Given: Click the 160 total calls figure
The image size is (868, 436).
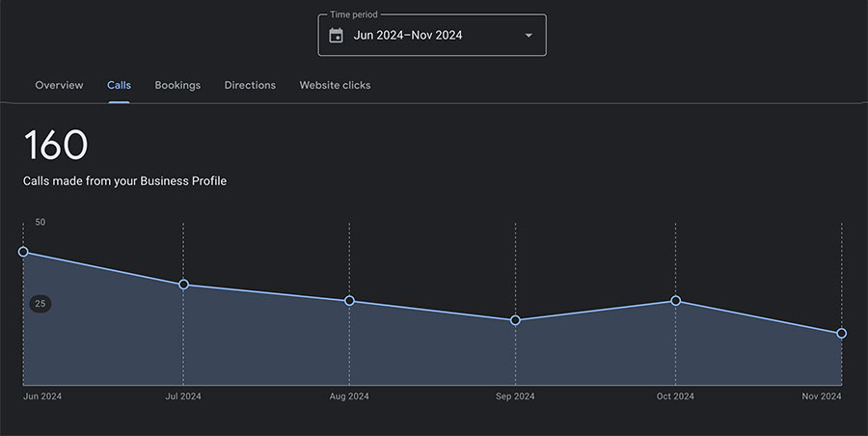Looking at the screenshot, I should [x=56, y=145].
